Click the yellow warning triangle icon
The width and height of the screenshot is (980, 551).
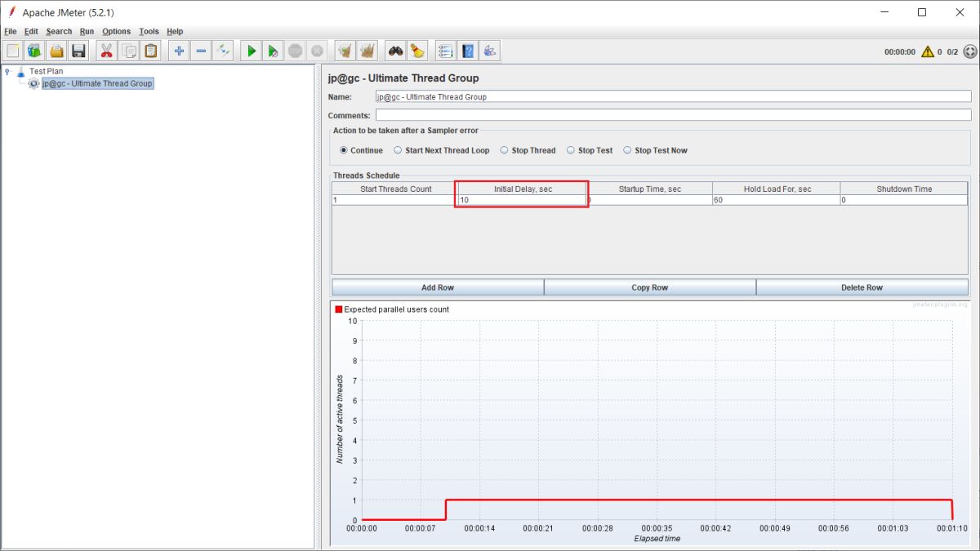pos(927,51)
